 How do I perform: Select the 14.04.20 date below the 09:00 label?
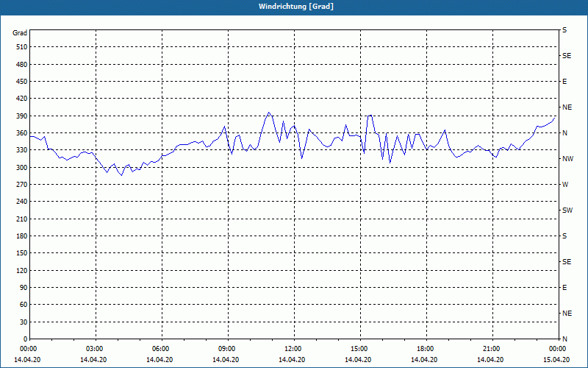click(226, 359)
